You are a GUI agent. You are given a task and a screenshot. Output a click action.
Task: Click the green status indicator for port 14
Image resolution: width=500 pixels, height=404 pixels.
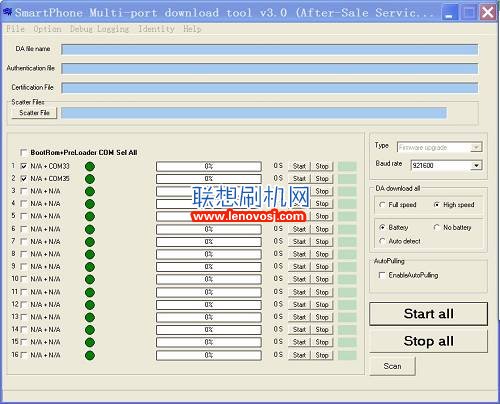coord(90,330)
